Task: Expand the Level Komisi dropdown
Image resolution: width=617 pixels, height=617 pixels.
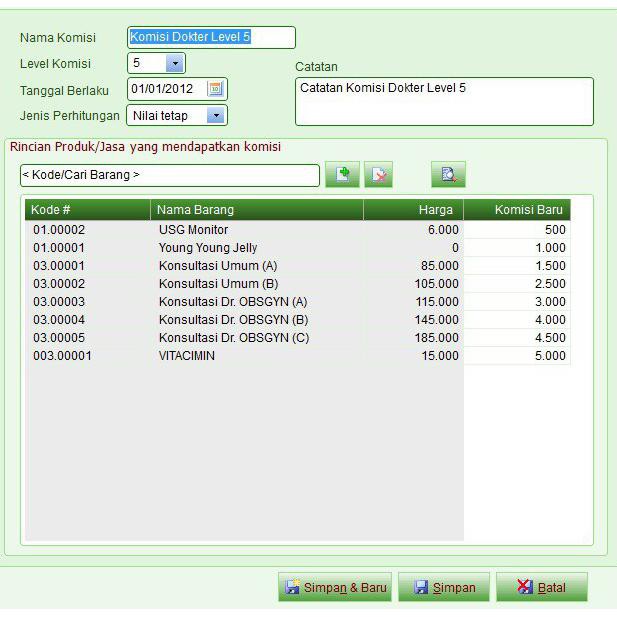Action: coord(175,64)
